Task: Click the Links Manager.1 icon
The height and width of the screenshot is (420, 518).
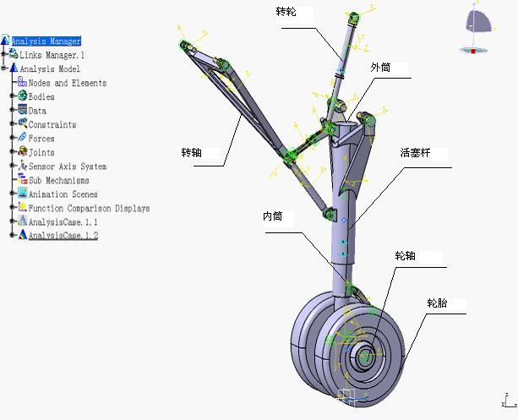Action: coord(14,55)
